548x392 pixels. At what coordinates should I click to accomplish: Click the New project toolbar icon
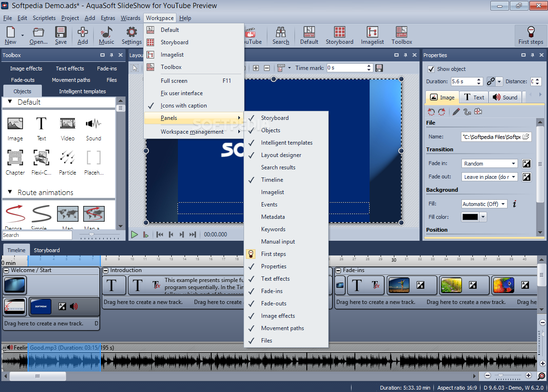pyautogui.click(x=10, y=35)
